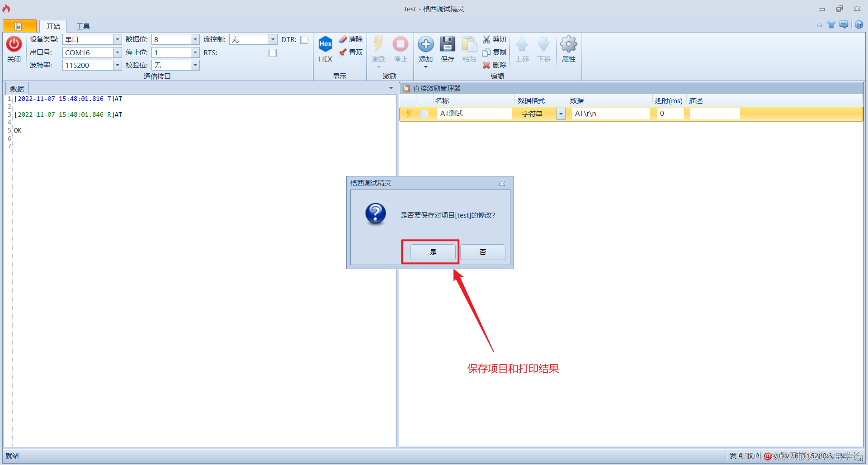Expand the data panel options arrow
This screenshot has width=868, height=465.
tap(391, 88)
